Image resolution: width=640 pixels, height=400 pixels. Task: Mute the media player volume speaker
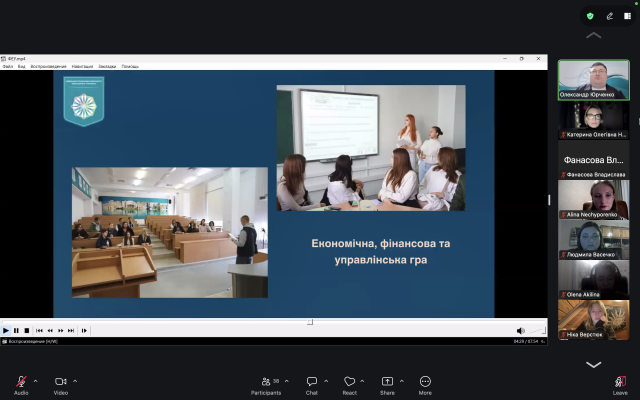point(520,330)
